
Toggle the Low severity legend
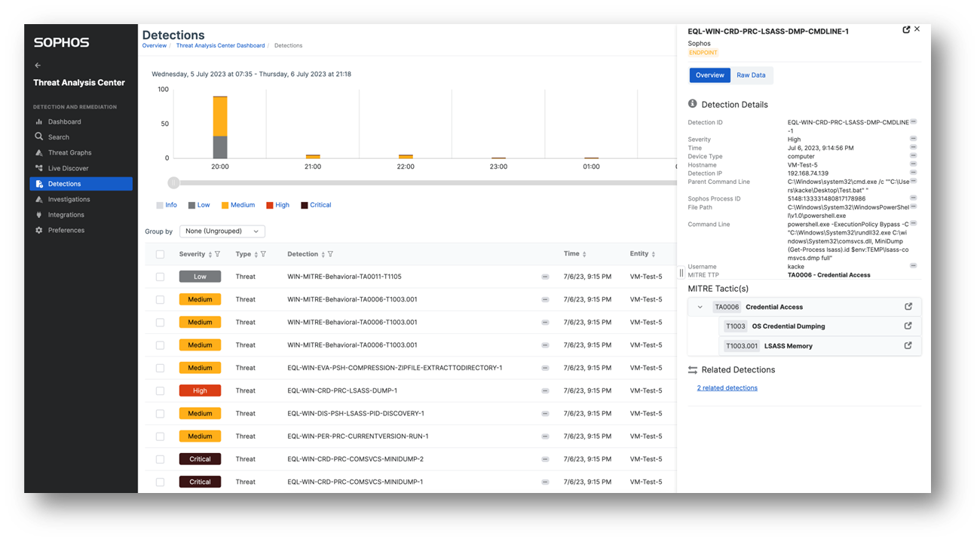199,205
